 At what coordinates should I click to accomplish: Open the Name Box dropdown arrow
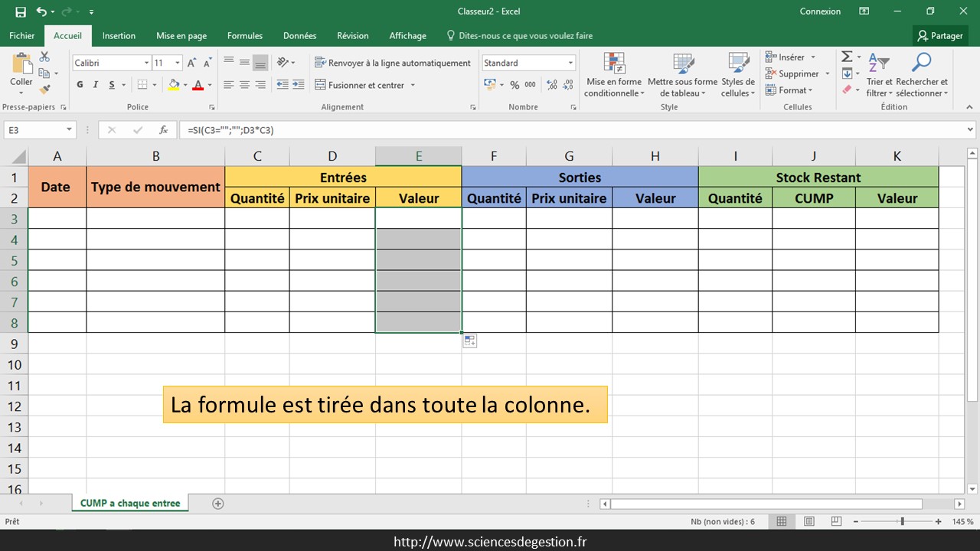tap(69, 130)
